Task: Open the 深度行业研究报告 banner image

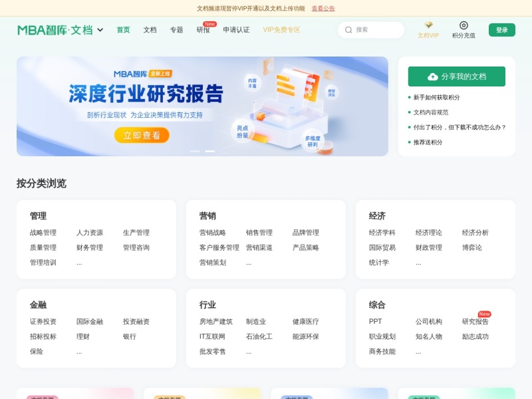Action: pos(202,106)
